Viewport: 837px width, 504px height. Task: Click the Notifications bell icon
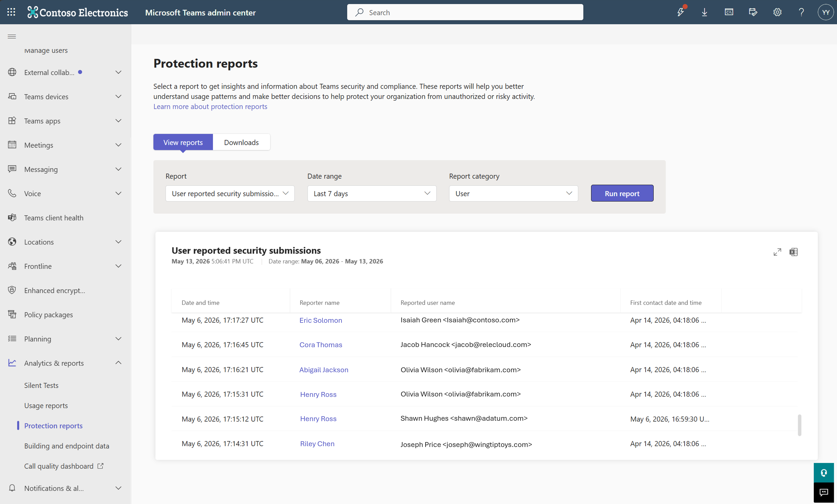12,488
